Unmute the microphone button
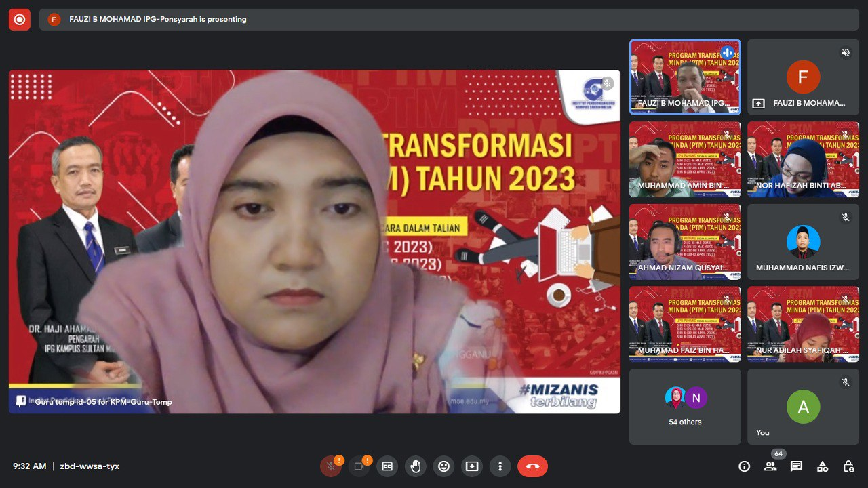868x488 pixels. [331, 466]
